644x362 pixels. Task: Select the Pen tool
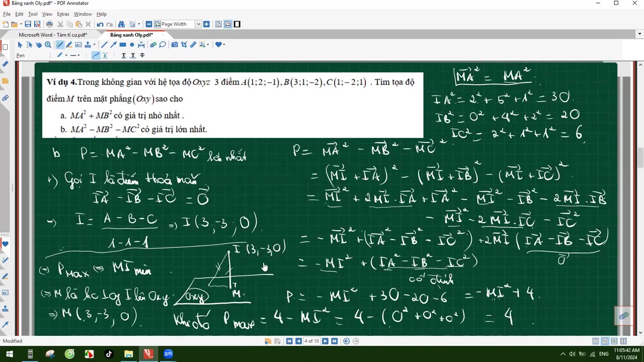(60, 45)
